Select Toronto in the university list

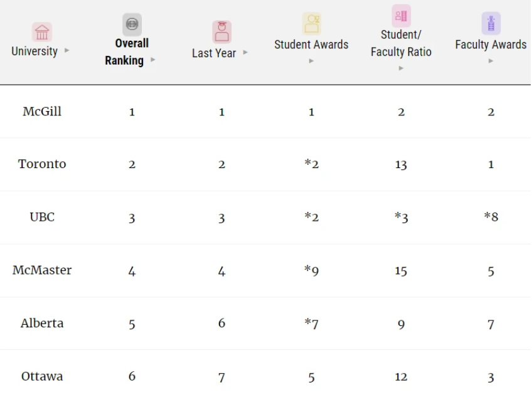pyautogui.click(x=42, y=164)
